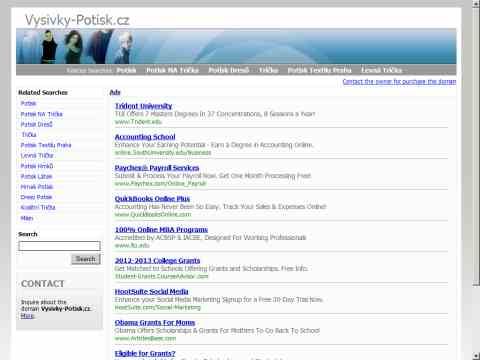This screenshot has width=480, height=360.
Task: Select Potisk Dresů in the navigation bar
Action: (x=229, y=70)
